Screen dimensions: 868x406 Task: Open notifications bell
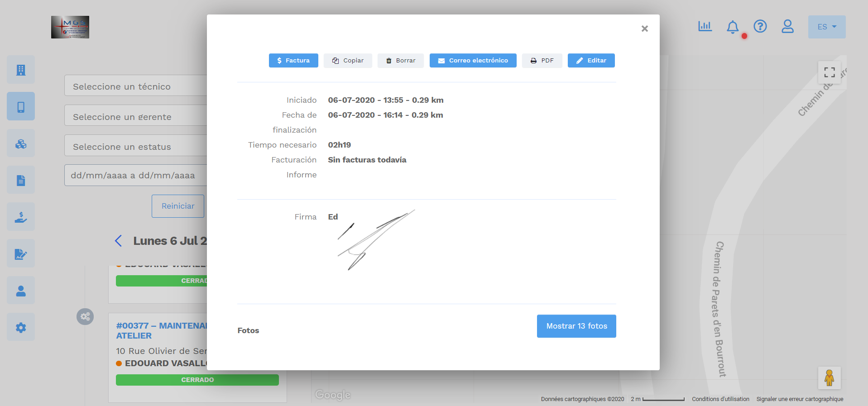pyautogui.click(x=733, y=27)
